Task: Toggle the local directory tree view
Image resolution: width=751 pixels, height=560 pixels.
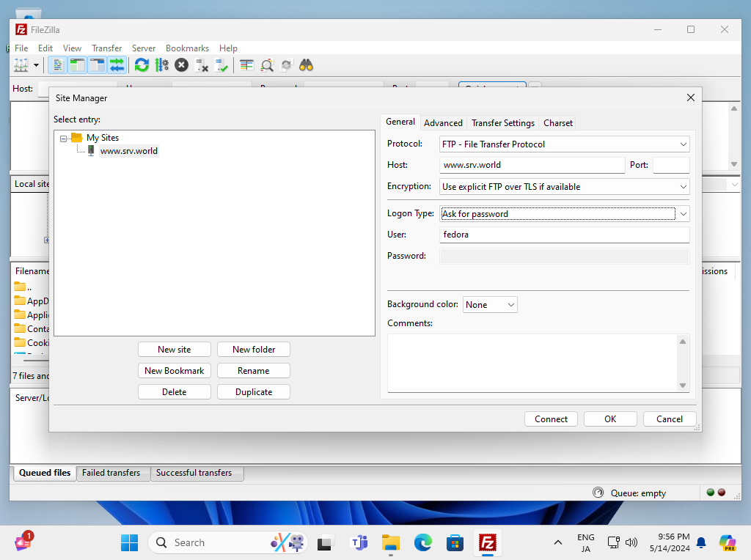Action: [x=77, y=65]
